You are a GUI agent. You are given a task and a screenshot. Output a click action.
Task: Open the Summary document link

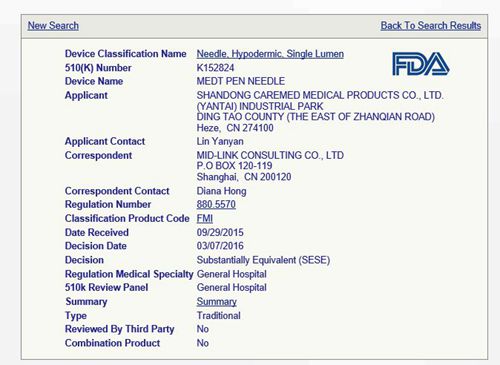[217, 302]
